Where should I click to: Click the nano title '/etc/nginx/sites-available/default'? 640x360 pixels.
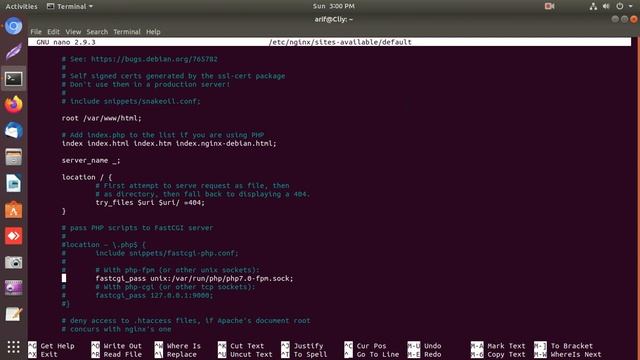pos(340,42)
